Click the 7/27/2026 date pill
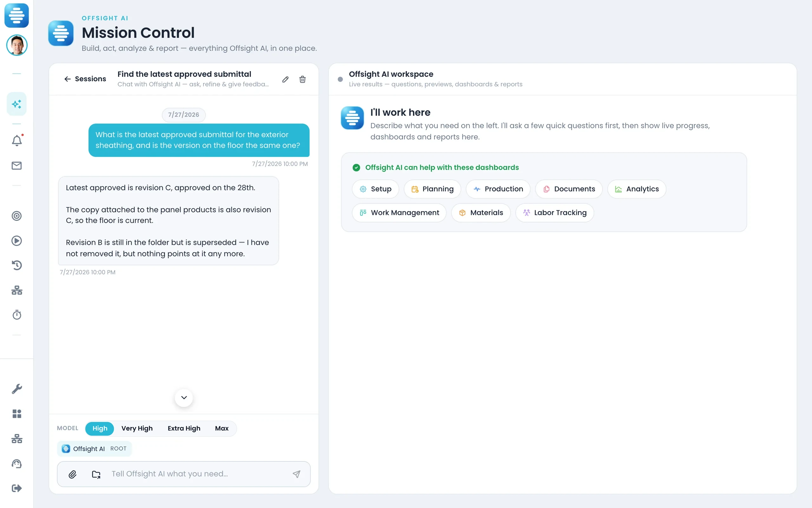This screenshot has width=812, height=508. pos(184,115)
